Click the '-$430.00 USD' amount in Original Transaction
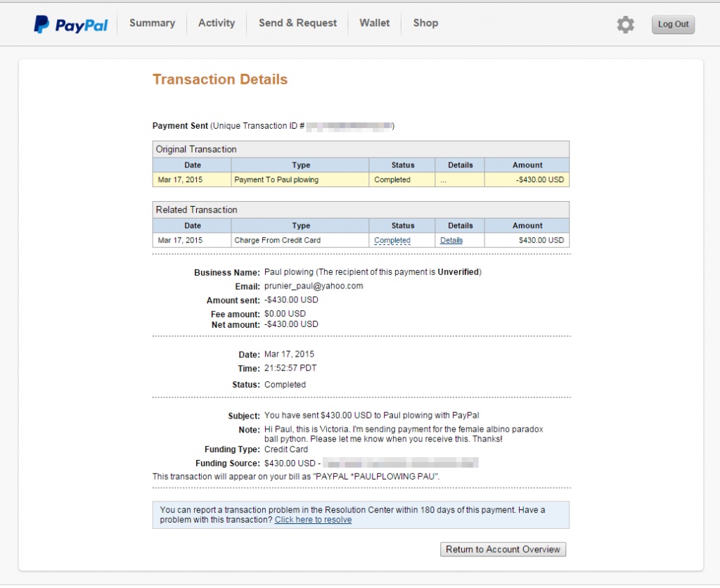This screenshot has width=720, height=588. point(539,179)
